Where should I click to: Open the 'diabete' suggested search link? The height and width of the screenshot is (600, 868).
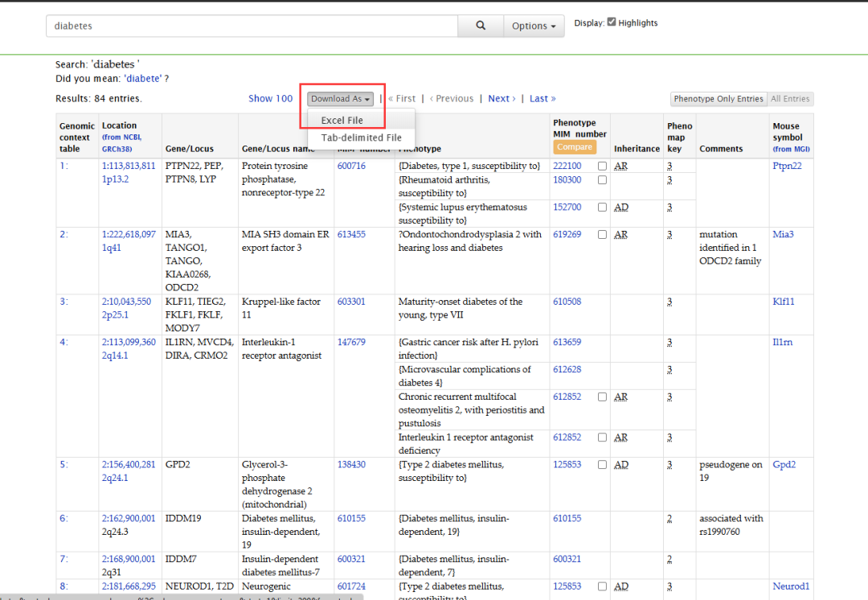point(143,79)
